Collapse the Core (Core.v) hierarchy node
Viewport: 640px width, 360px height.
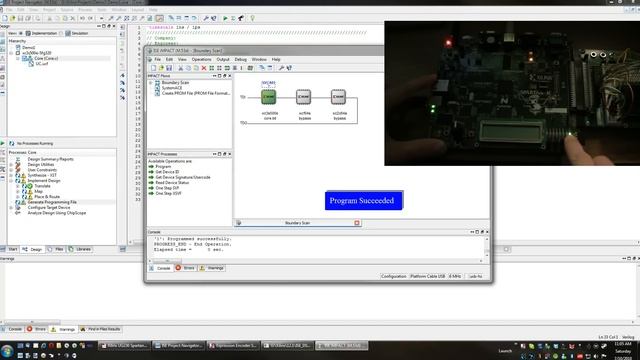[x=18, y=58]
